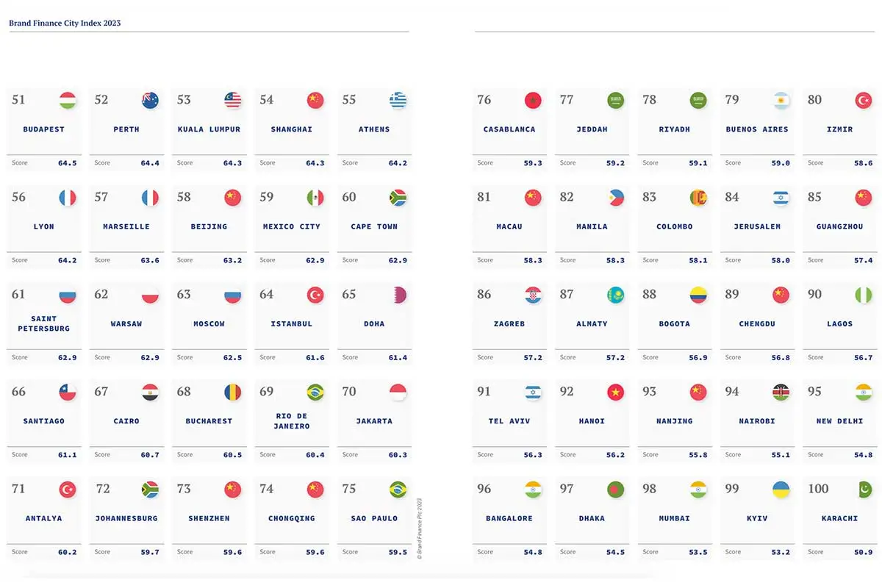Select the Sri Lanka flag on Colombo card
Screen dimensions: 882x588
tap(698, 198)
